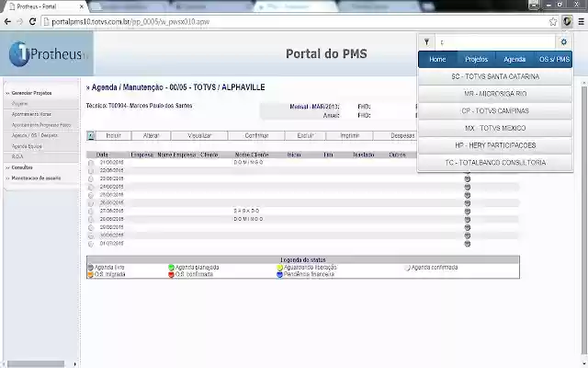Open the Chrome hamburger menu
This screenshot has height=368, width=588.
tap(581, 22)
